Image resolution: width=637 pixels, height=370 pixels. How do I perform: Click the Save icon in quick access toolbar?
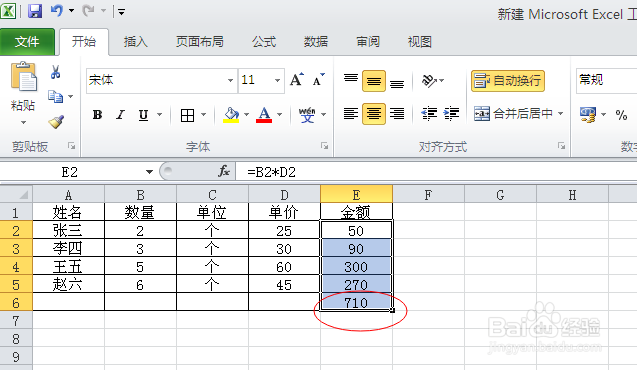[x=35, y=11]
